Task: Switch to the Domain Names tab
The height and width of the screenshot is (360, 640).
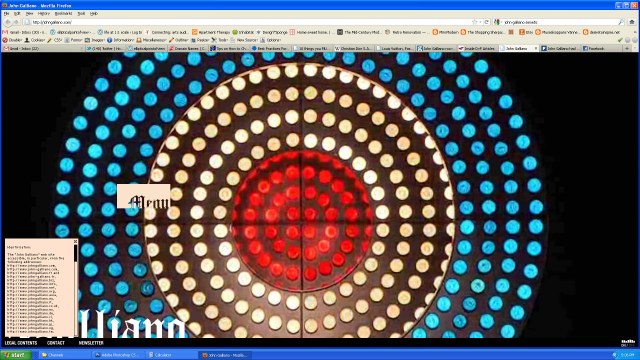Action: pos(187,48)
